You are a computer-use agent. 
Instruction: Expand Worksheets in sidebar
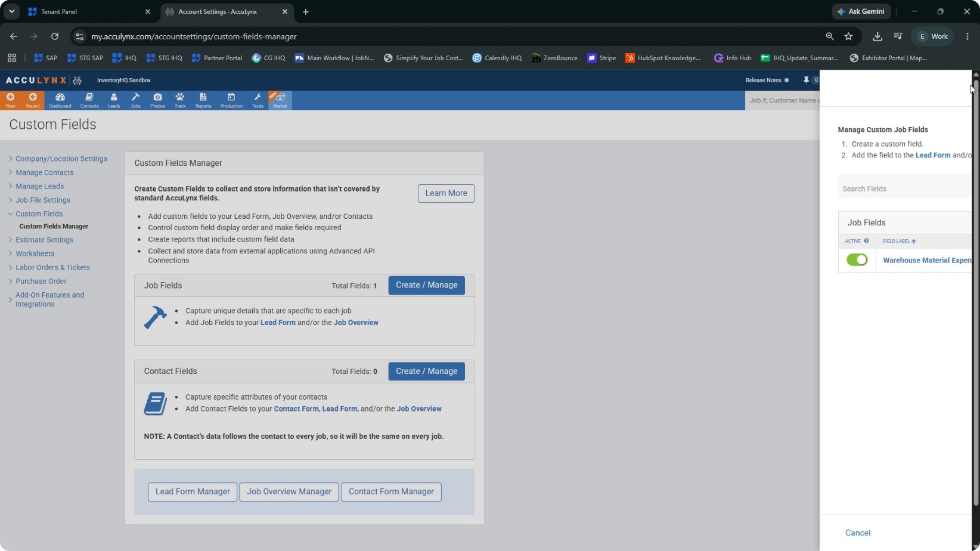[31, 253]
